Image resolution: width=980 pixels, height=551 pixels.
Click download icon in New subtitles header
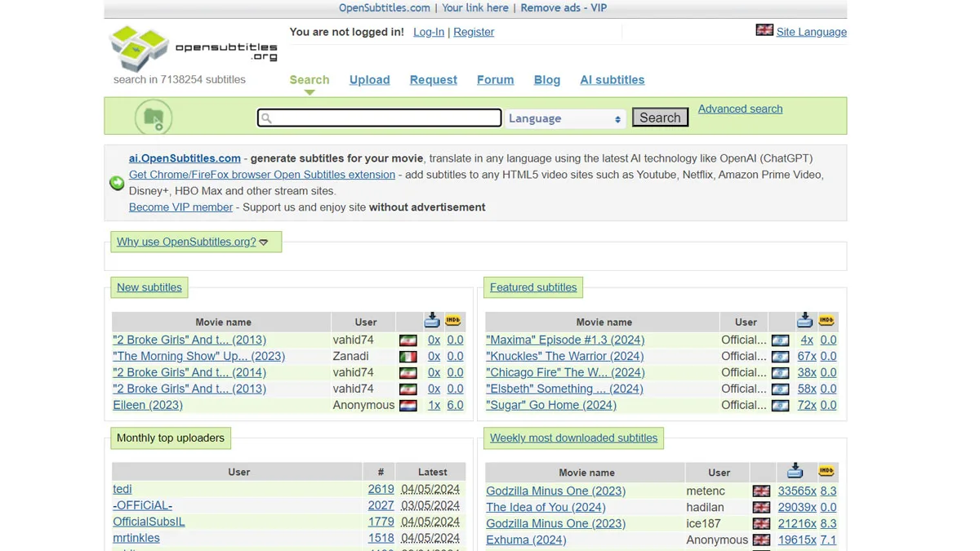coord(432,321)
